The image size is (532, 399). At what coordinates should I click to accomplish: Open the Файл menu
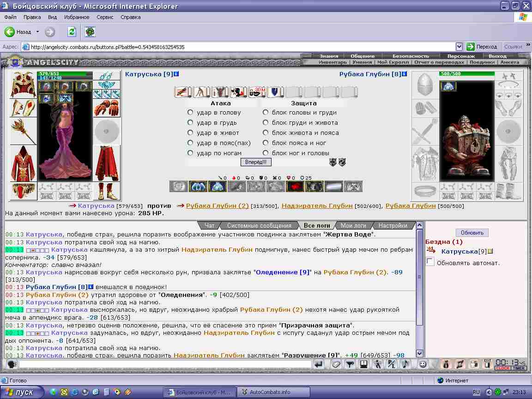pos(11,17)
